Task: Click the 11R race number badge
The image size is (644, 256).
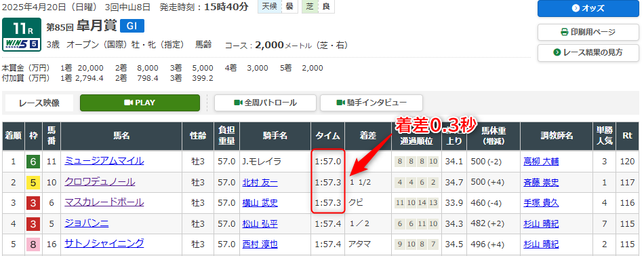Action: (22, 28)
